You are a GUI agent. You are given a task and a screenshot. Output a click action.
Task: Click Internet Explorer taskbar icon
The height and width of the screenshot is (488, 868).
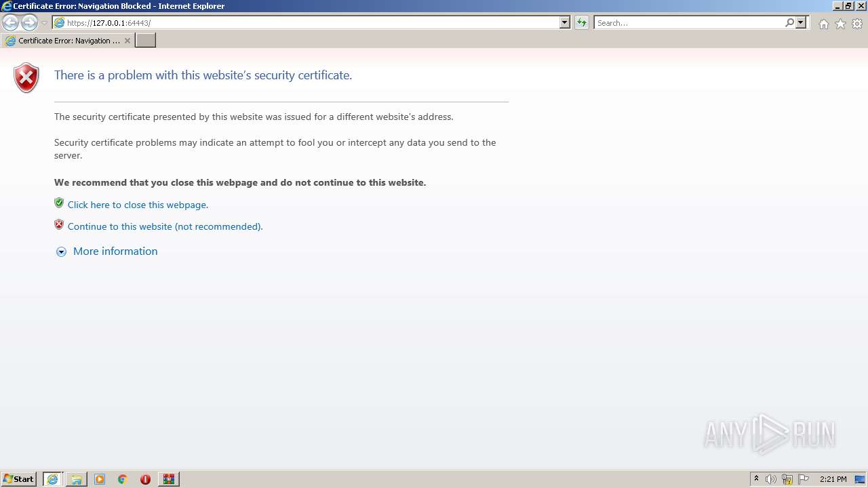point(53,479)
